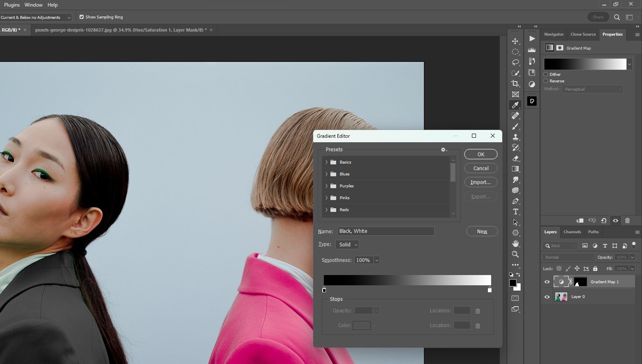Viewport: 642px width, 364px height.
Task: Select the Spot Healing Brush tool
Action: tap(515, 116)
